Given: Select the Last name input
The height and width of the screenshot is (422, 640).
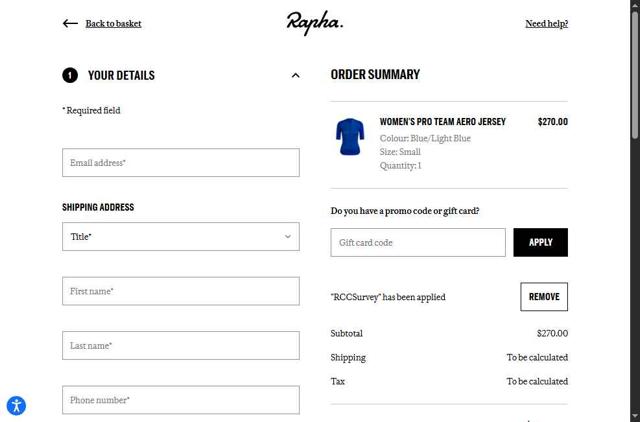Looking at the screenshot, I should tap(180, 346).
